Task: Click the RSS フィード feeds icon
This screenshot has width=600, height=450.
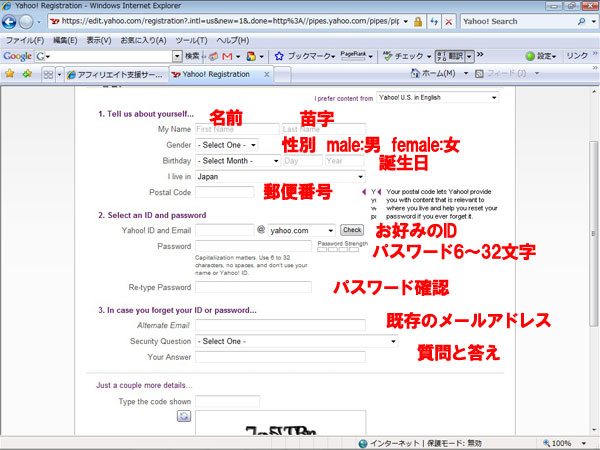Action: (479, 73)
